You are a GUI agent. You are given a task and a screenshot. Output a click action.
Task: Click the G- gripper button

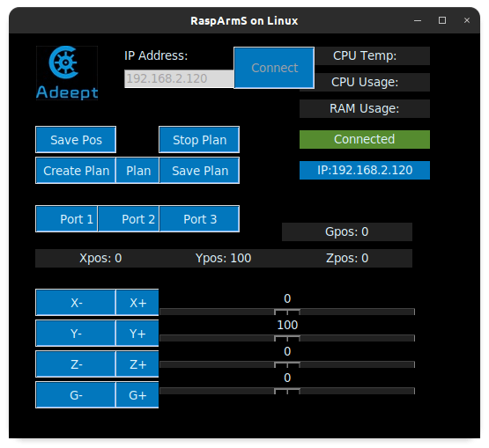(x=76, y=395)
